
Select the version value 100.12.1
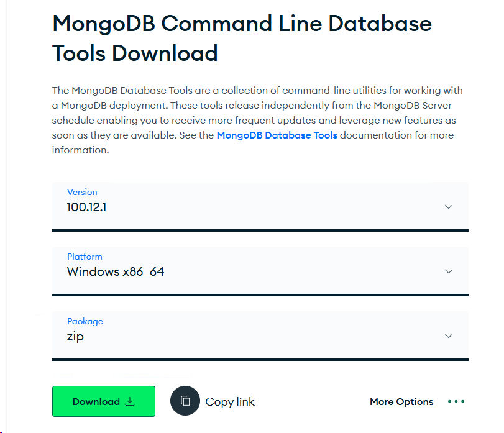pyautogui.click(x=86, y=207)
